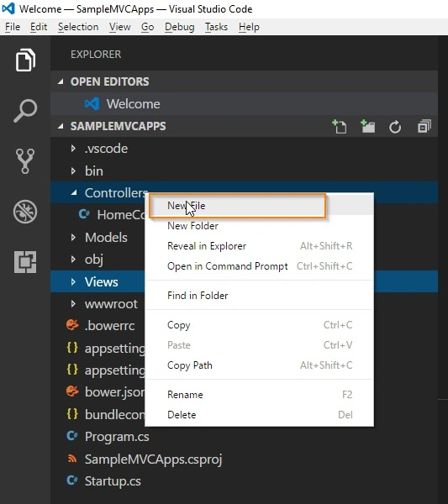Open the View menu
The width and height of the screenshot is (448, 504).
pos(120,27)
